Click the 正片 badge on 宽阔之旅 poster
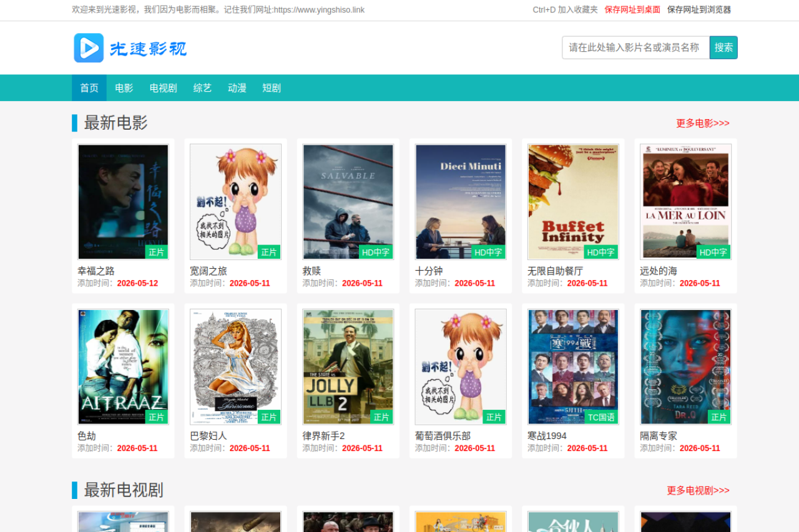Image resolution: width=799 pixels, height=532 pixels. pyautogui.click(x=269, y=253)
